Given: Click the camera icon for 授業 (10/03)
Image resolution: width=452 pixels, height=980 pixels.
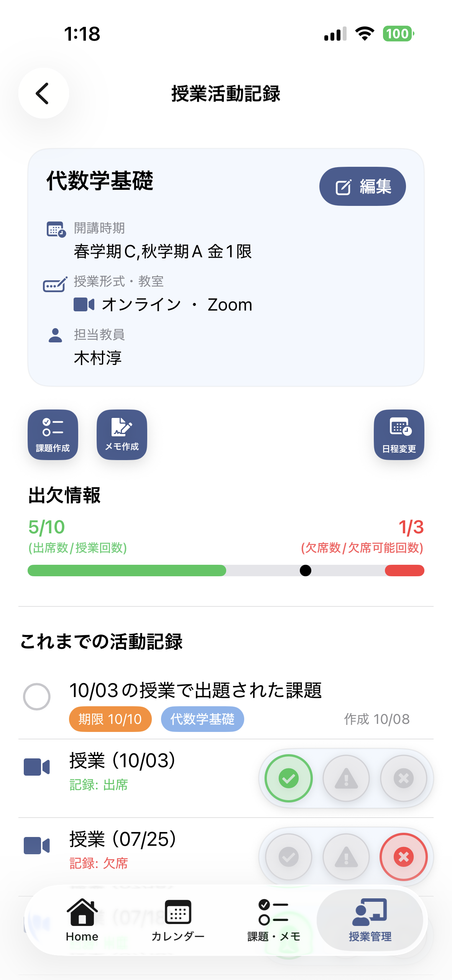Looking at the screenshot, I should [37, 767].
